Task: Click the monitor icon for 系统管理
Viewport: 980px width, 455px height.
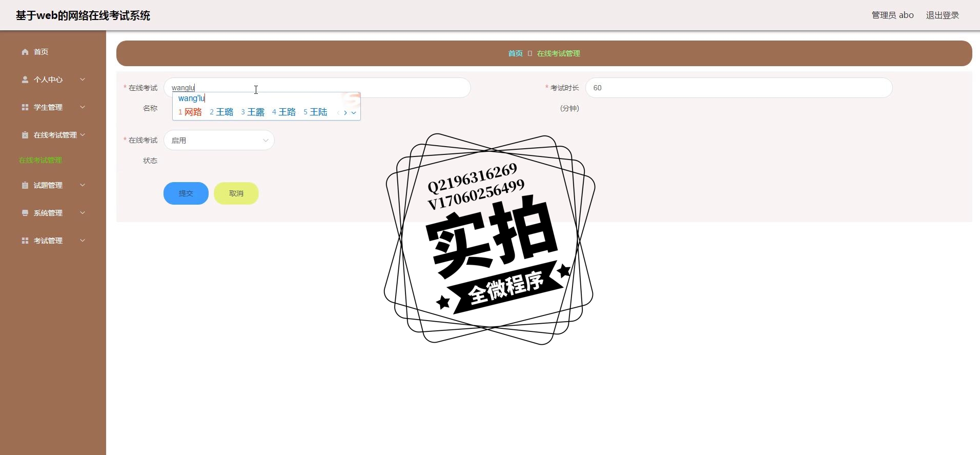Action: [x=25, y=213]
